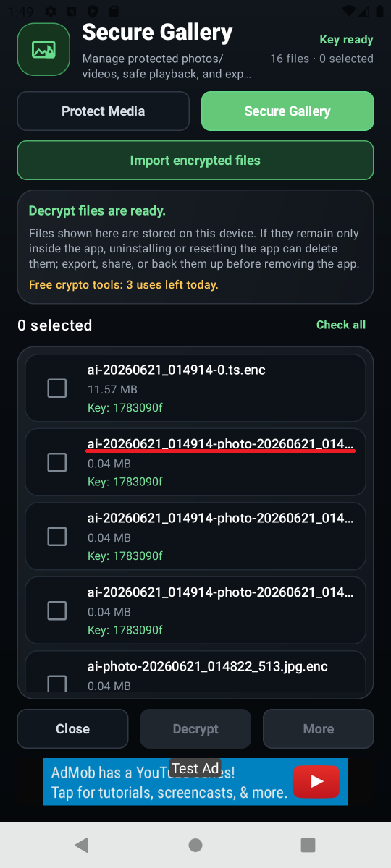
Task: Tap the Android home circle icon
Action: pyautogui.click(x=195, y=845)
